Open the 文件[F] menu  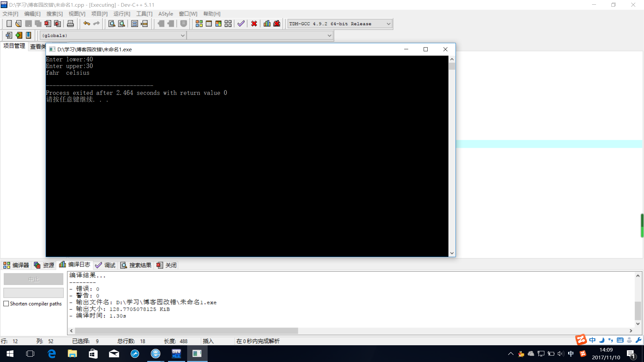click(10, 14)
